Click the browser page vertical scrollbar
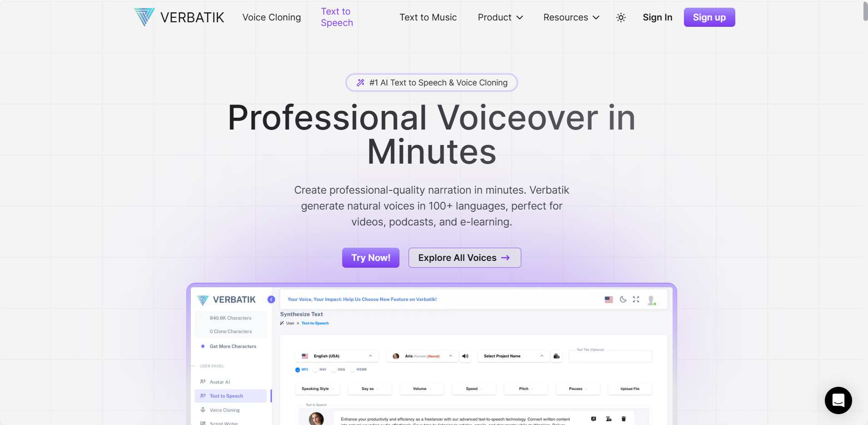The width and height of the screenshot is (868, 425). tap(865, 11)
